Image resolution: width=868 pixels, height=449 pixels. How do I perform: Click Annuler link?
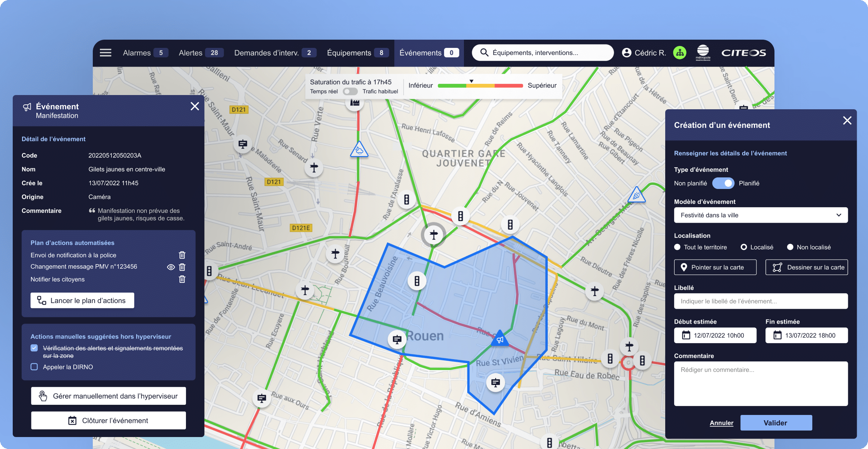tap(721, 423)
